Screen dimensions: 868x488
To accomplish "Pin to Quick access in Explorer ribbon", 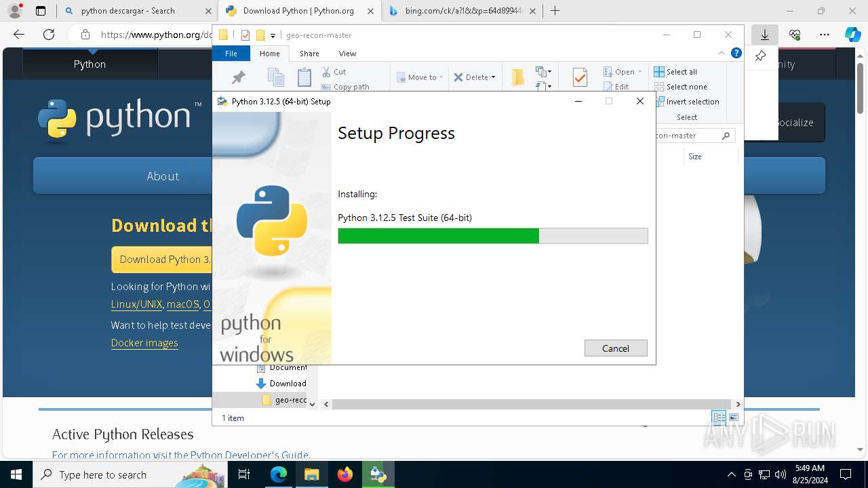I will 238,77.
